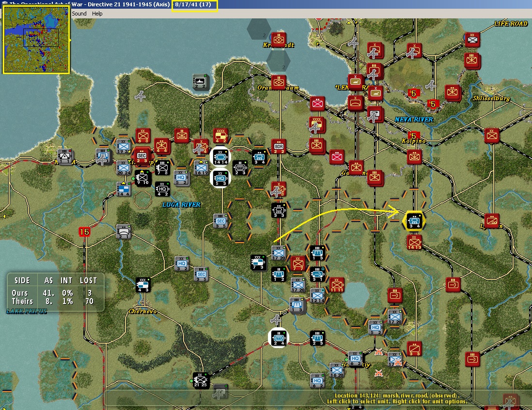Click the red 5 flag at Kolpino

(414, 136)
